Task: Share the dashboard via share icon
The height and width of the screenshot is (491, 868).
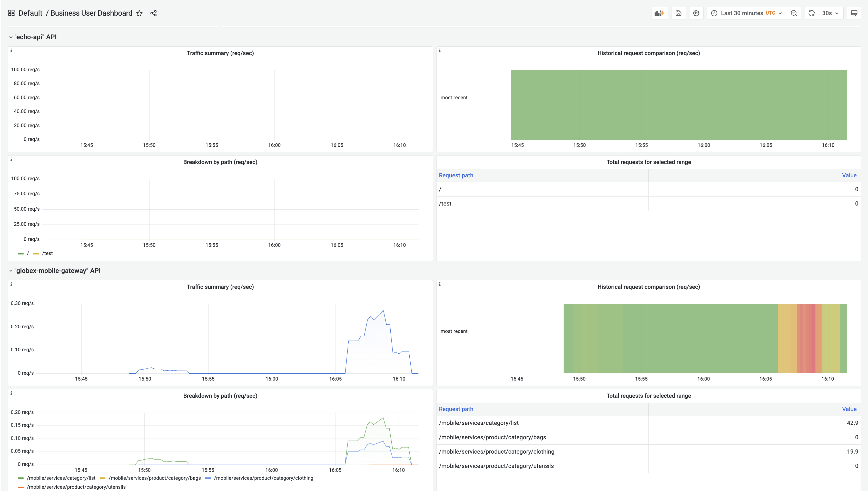Action: click(154, 13)
